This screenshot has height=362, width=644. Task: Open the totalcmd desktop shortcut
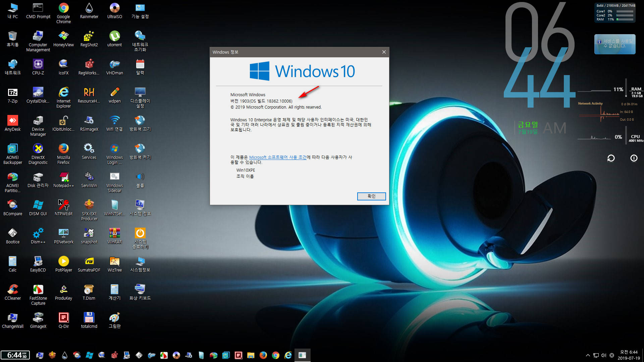coord(89,320)
